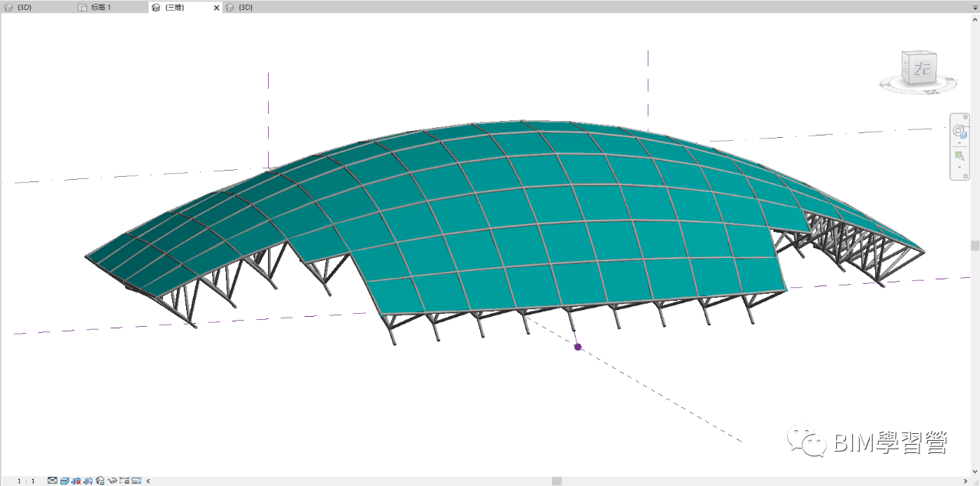Click the purple reference point dot

578,347
